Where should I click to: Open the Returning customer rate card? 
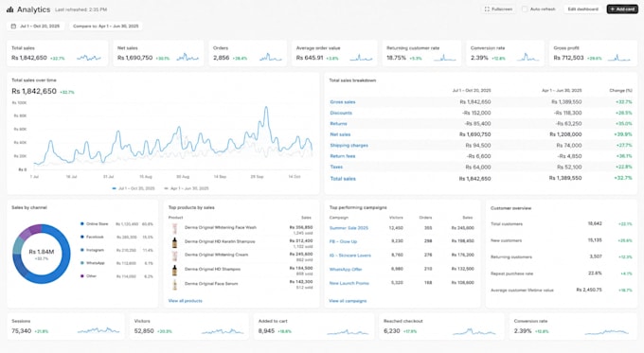pos(421,53)
